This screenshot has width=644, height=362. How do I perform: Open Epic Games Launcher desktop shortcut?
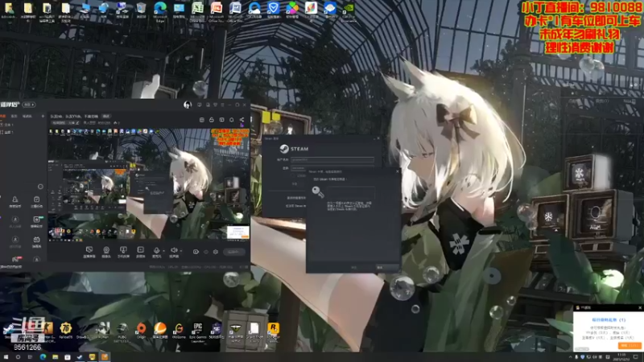tap(197, 332)
